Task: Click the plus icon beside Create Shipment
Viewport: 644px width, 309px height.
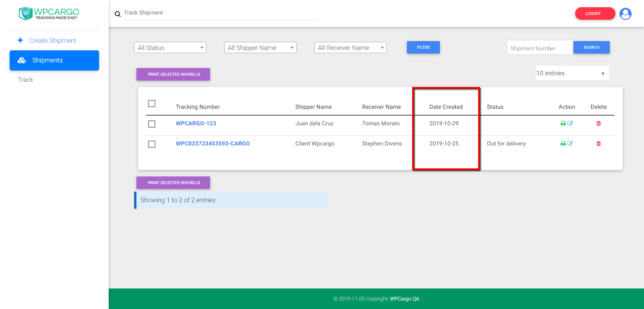Action: (x=20, y=40)
